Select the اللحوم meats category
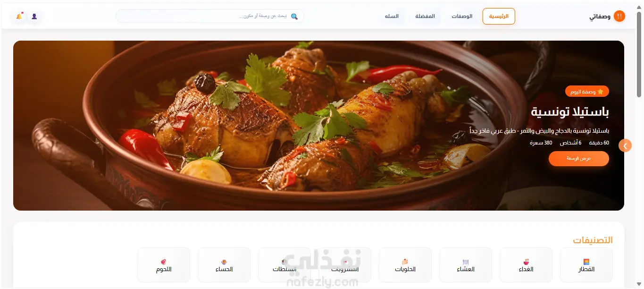This screenshot has height=289, width=644. pos(164,265)
